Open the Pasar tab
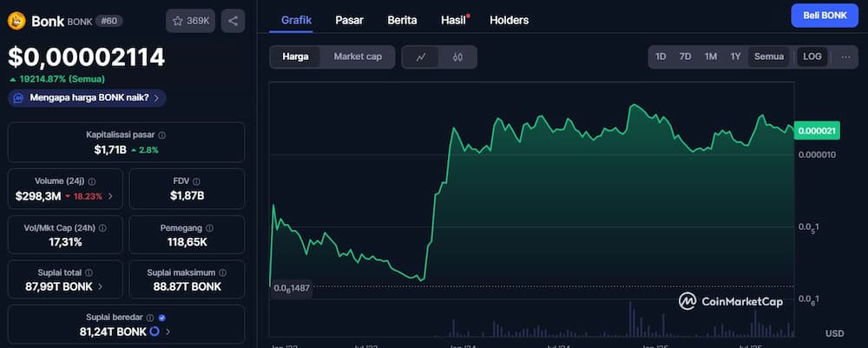 point(349,21)
